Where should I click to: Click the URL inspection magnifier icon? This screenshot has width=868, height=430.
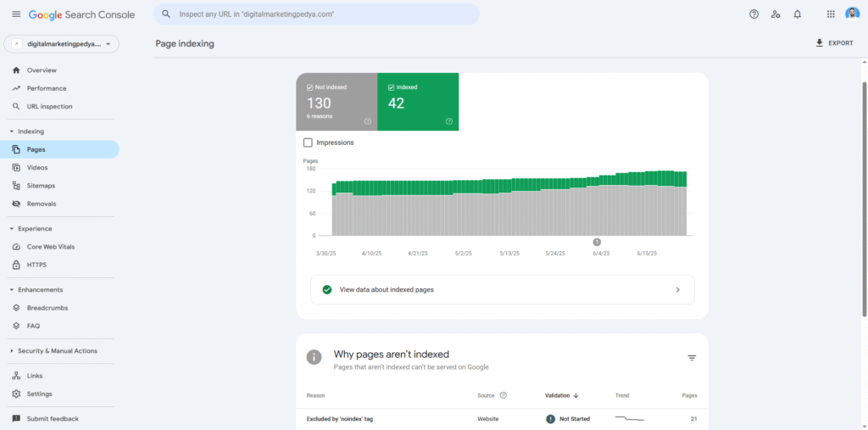[x=16, y=106]
